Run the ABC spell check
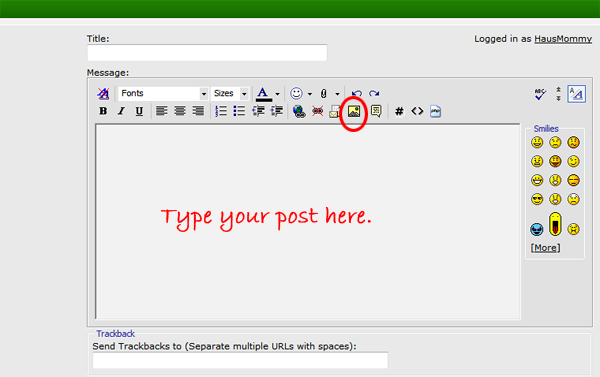The height and width of the screenshot is (377, 600). pos(540,94)
